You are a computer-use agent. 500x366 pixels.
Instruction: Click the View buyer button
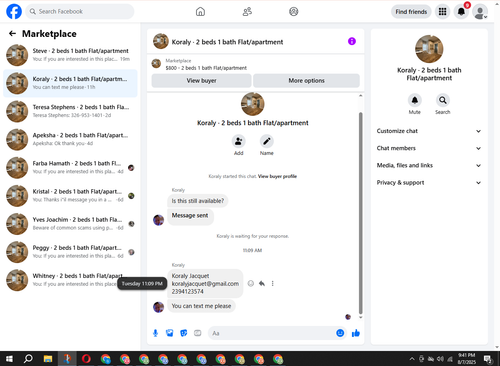[201, 81]
